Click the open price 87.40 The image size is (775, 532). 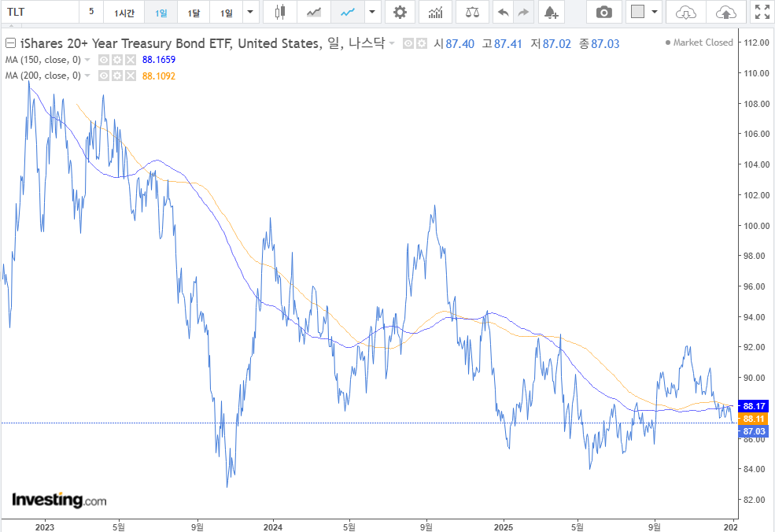(459, 44)
